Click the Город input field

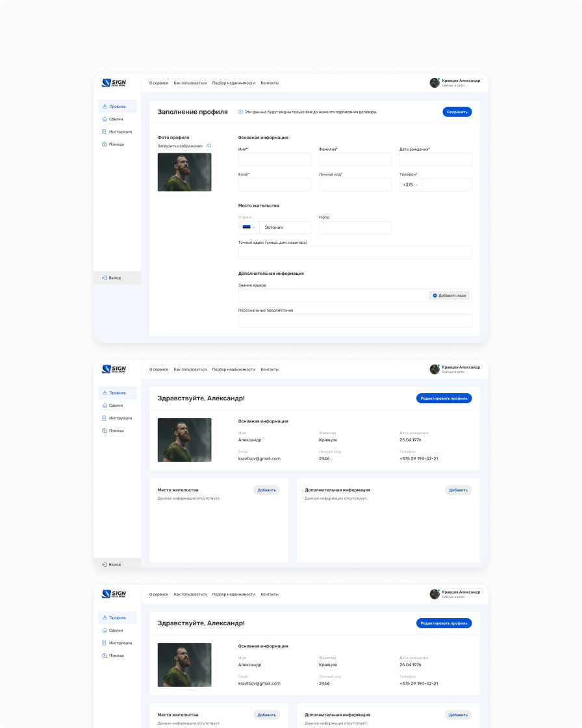[x=355, y=227]
